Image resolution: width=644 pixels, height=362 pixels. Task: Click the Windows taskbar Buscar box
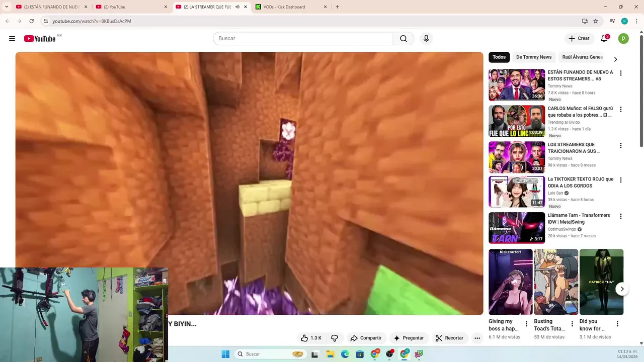click(271, 354)
